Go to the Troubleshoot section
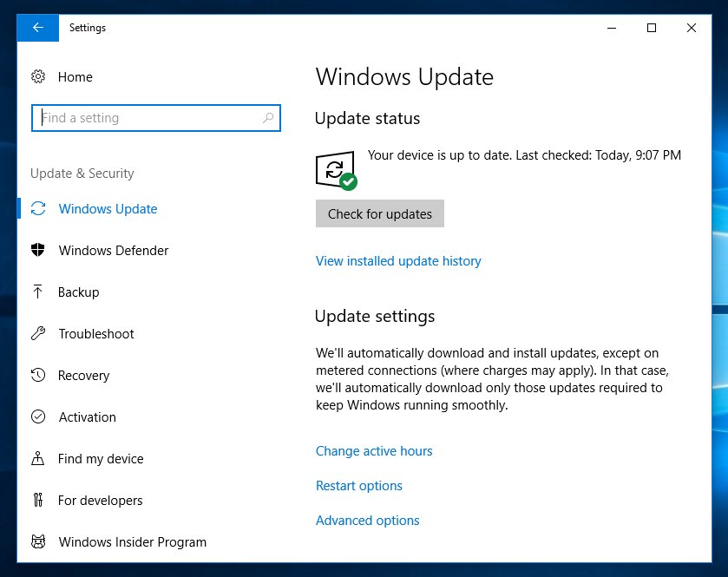Viewport: 728px width, 577px height. (96, 334)
